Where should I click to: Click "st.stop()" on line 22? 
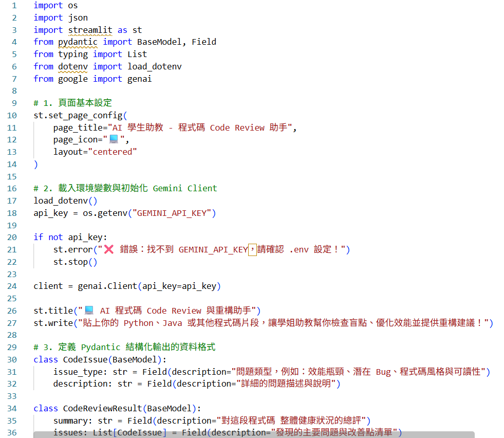pos(75,262)
